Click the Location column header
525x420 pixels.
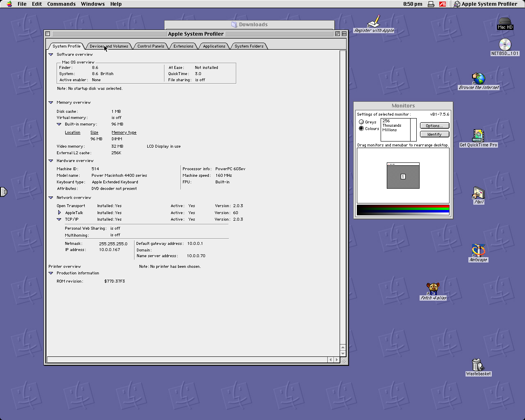click(73, 132)
